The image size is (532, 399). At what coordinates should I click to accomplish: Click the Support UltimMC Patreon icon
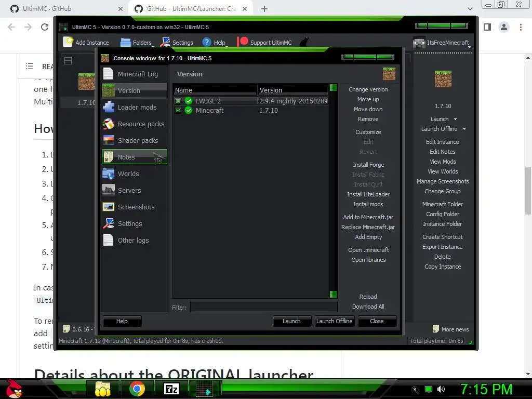pyautogui.click(x=243, y=42)
